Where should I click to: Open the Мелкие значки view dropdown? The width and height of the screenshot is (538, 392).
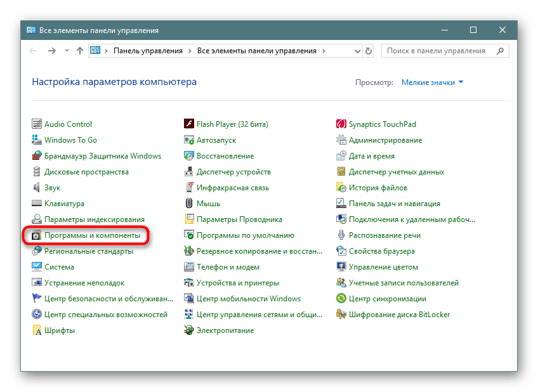click(x=432, y=82)
